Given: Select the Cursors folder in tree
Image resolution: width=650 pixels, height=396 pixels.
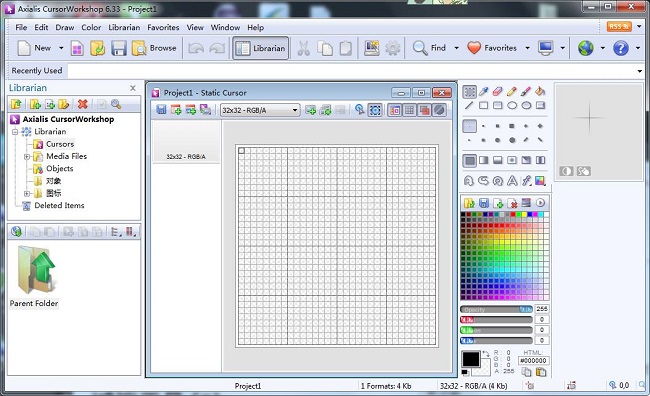Looking at the screenshot, I should tap(60, 144).
